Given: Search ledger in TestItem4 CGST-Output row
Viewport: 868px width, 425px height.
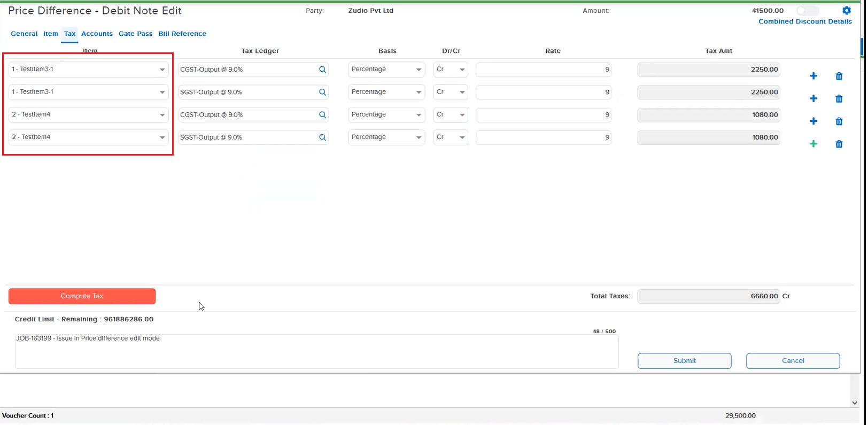Looking at the screenshot, I should pyautogui.click(x=322, y=114).
